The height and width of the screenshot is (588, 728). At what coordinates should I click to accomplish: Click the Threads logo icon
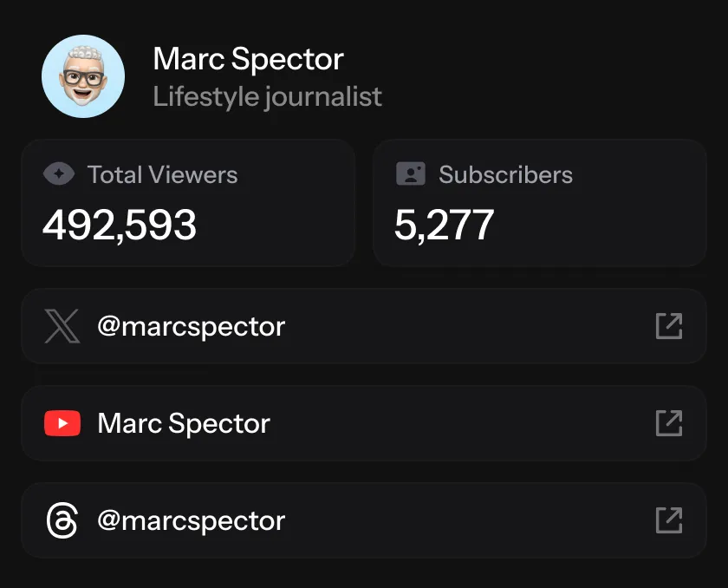[62, 520]
